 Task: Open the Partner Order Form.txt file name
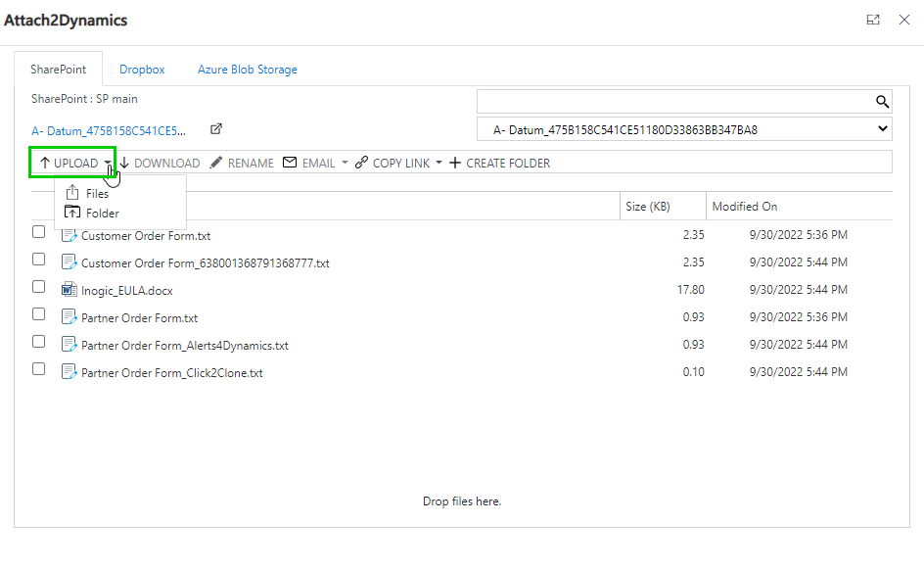coord(139,318)
